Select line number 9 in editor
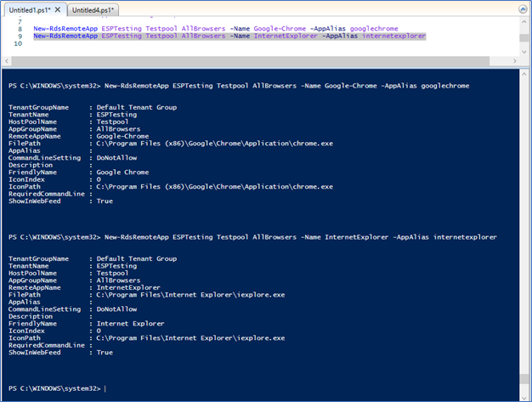The width and height of the screenshot is (532, 402). click(x=20, y=37)
